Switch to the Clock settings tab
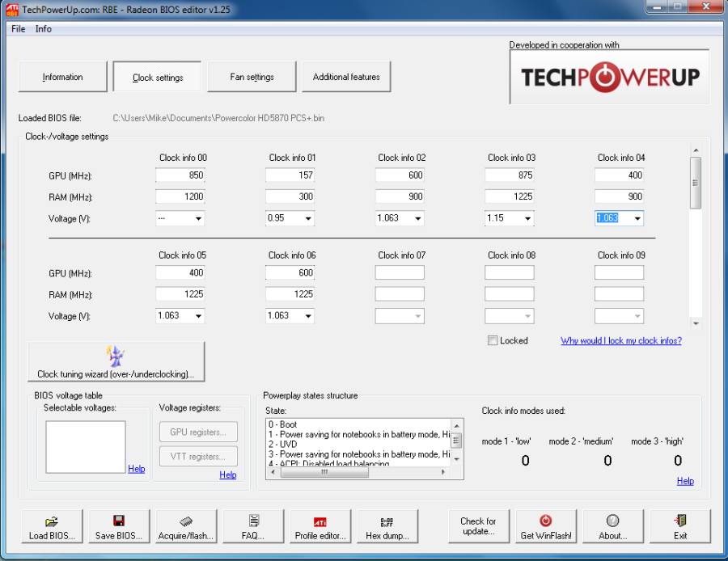This screenshot has width=728, height=561. pyautogui.click(x=158, y=77)
